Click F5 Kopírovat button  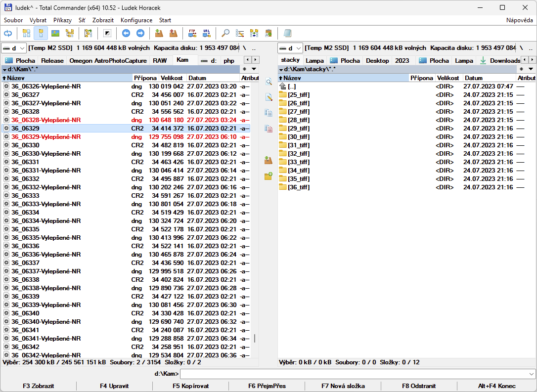[191, 386]
